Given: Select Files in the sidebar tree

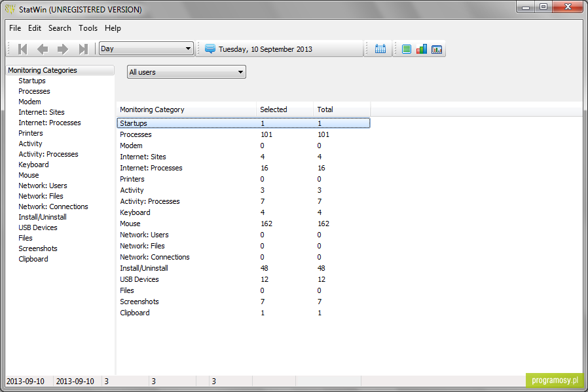Looking at the screenshot, I should [x=26, y=239].
